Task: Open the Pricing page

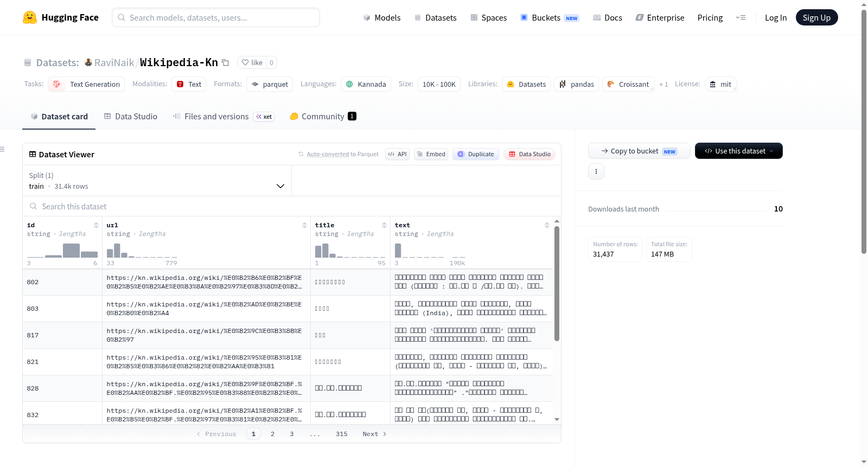Action: click(x=710, y=17)
